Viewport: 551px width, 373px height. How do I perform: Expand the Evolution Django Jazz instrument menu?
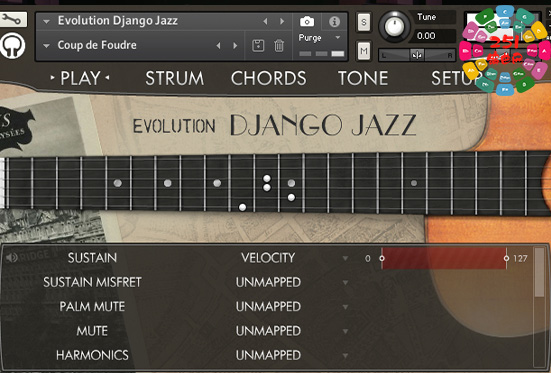[x=46, y=21]
